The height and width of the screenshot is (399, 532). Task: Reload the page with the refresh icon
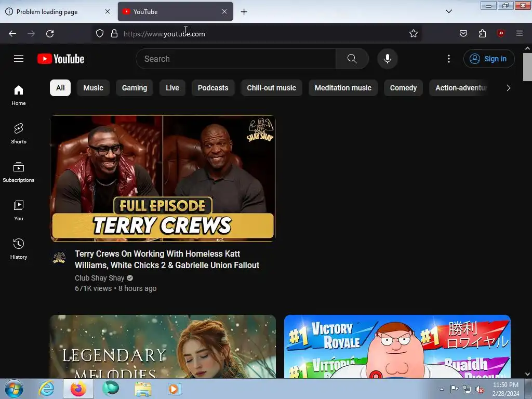(50, 34)
